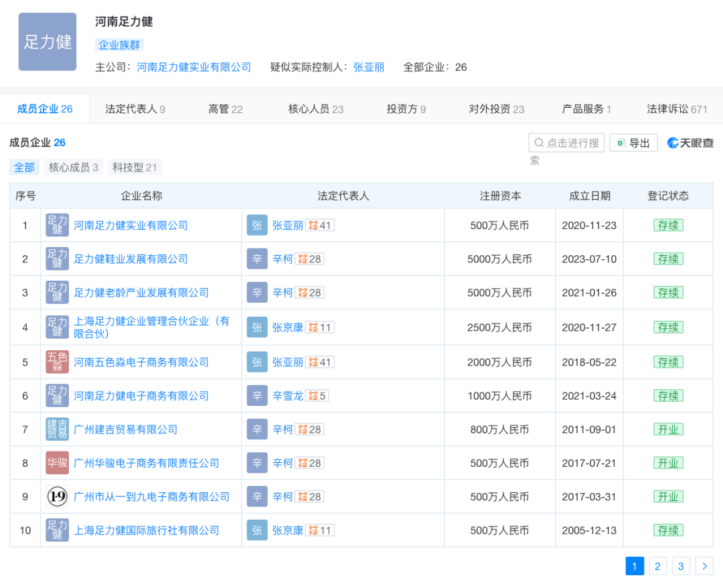
Task: Click the 1·9 circular company logo
Action: 57,497
